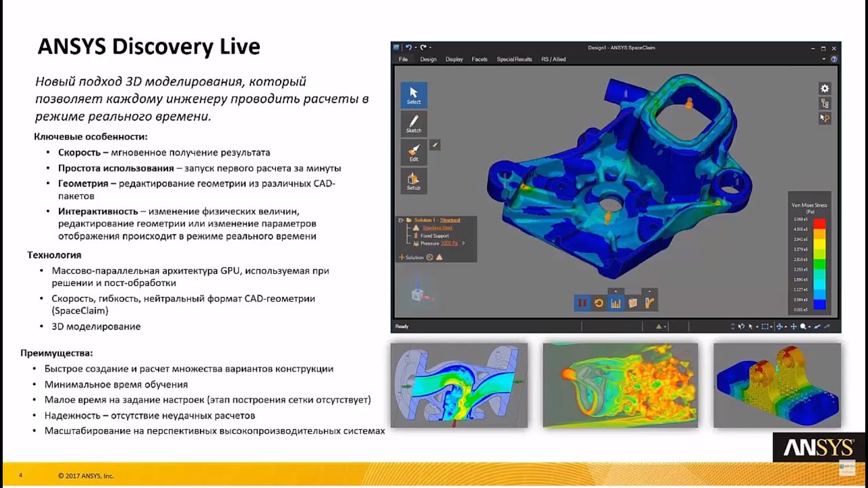Click the previous view arrow in status bar
Viewport: 868px width, 488px height.
pyautogui.click(x=816, y=327)
